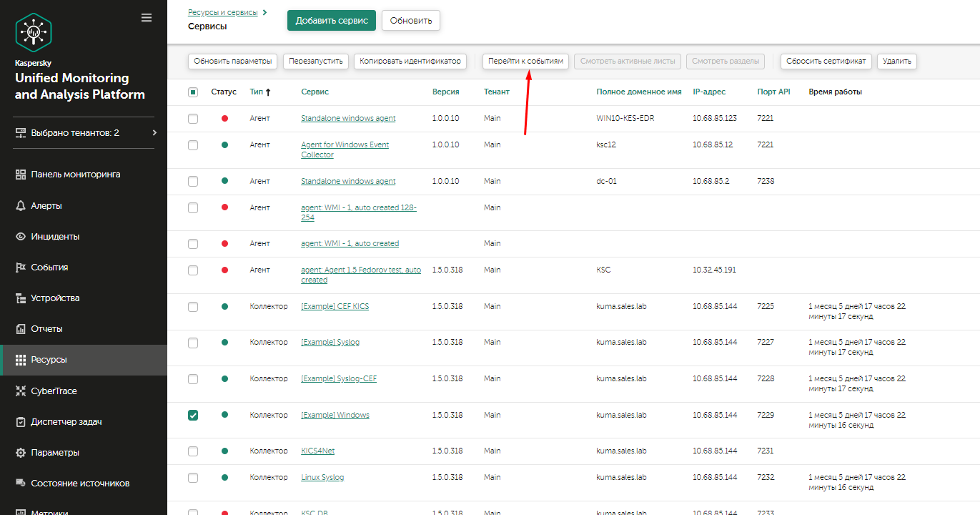The width and height of the screenshot is (980, 515).
Task: Click the domain name dc-01 cell
Action: (607, 182)
